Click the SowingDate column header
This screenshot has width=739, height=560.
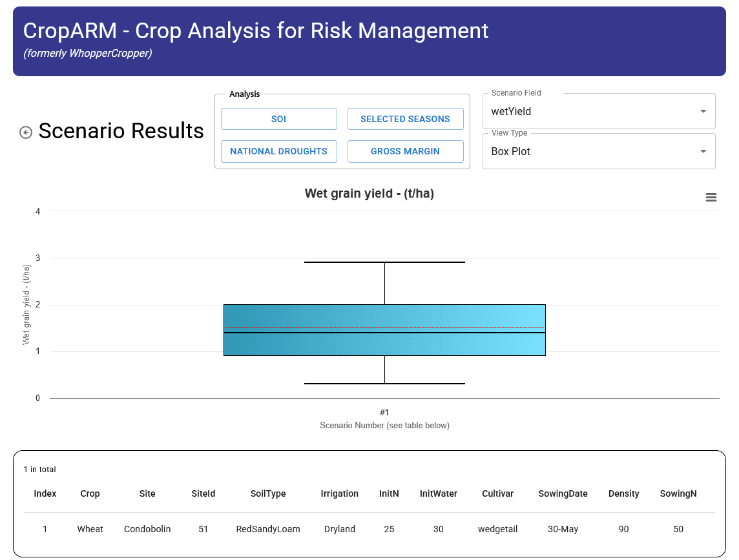click(x=563, y=493)
